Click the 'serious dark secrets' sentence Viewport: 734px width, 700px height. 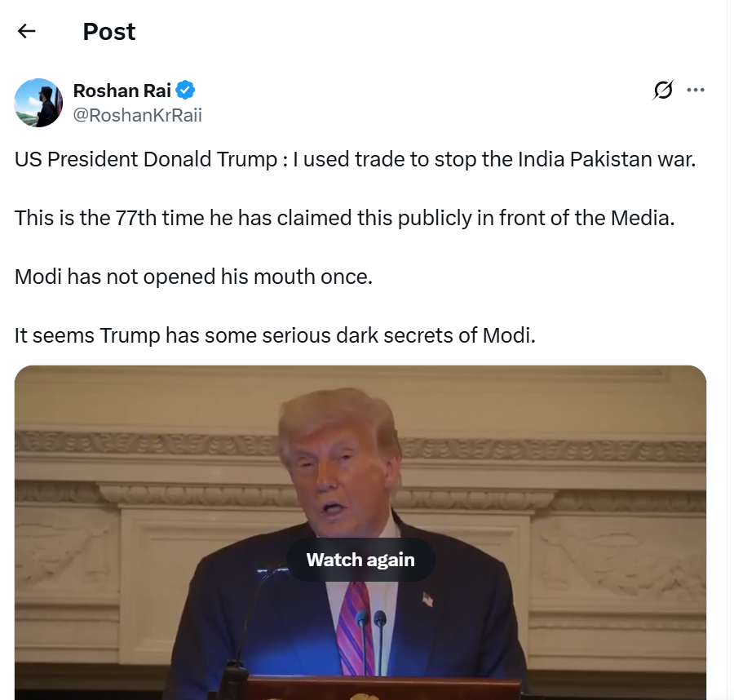[275, 335]
